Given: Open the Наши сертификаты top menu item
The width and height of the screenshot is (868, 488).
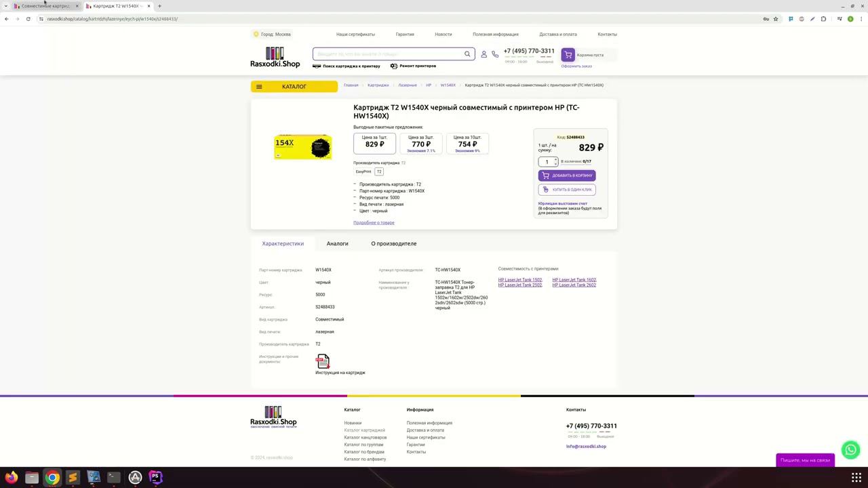Looking at the screenshot, I should pyautogui.click(x=355, y=34).
